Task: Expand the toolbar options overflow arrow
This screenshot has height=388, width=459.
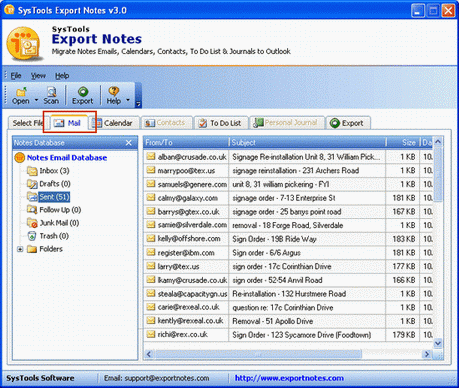Action: coord(138,104)
